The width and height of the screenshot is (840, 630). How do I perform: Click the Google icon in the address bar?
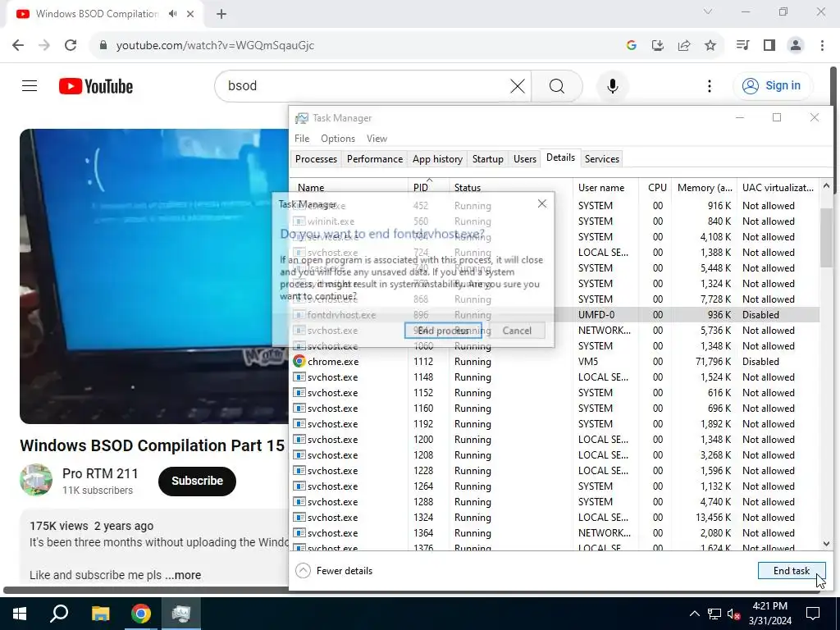coord(631,46)
